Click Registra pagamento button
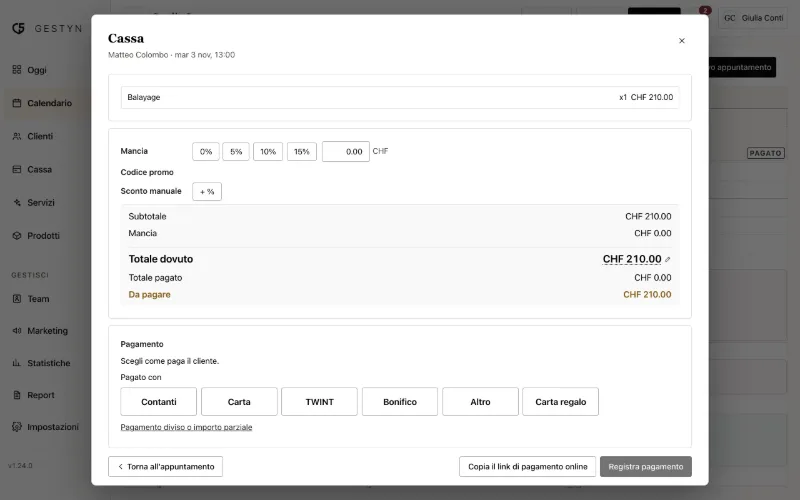This screenshot has height=500, width=800. [x=646, y=466]
